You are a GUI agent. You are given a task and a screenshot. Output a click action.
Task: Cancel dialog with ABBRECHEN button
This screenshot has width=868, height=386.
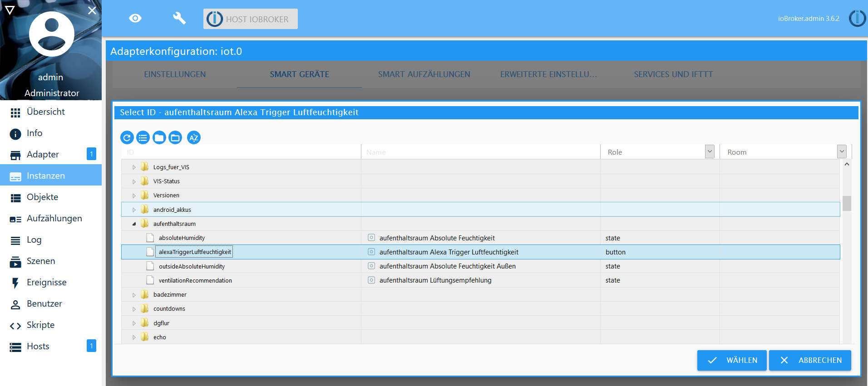(810, 360)
